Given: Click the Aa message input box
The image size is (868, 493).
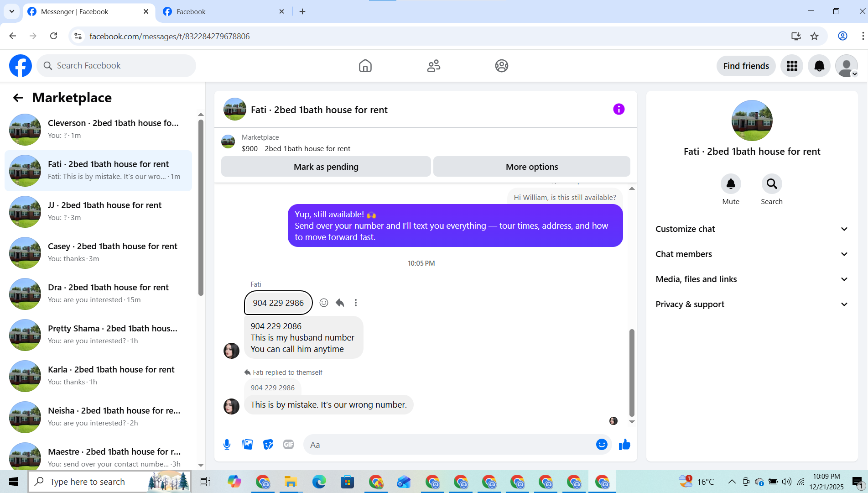Looking at the screenshot, I should click(449, 445).
